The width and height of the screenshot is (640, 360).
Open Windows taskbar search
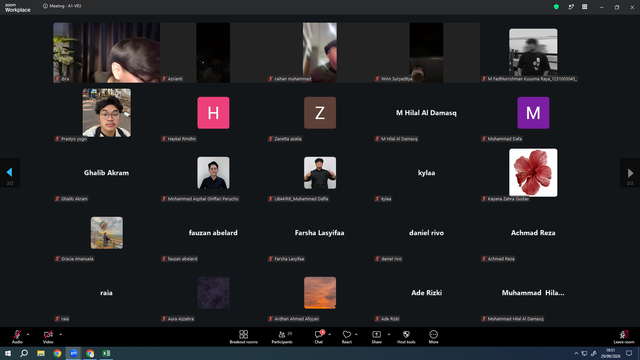point(24,353)
